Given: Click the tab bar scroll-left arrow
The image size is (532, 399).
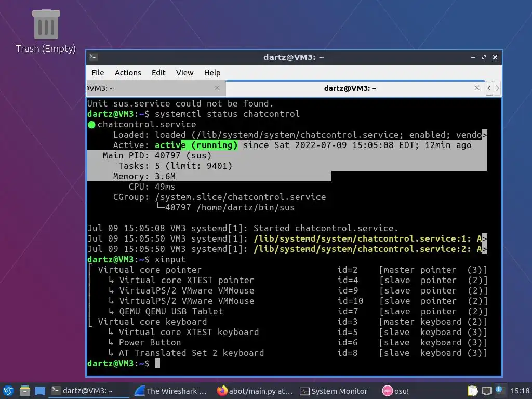Looking at the screenshot, I should 489,88.
